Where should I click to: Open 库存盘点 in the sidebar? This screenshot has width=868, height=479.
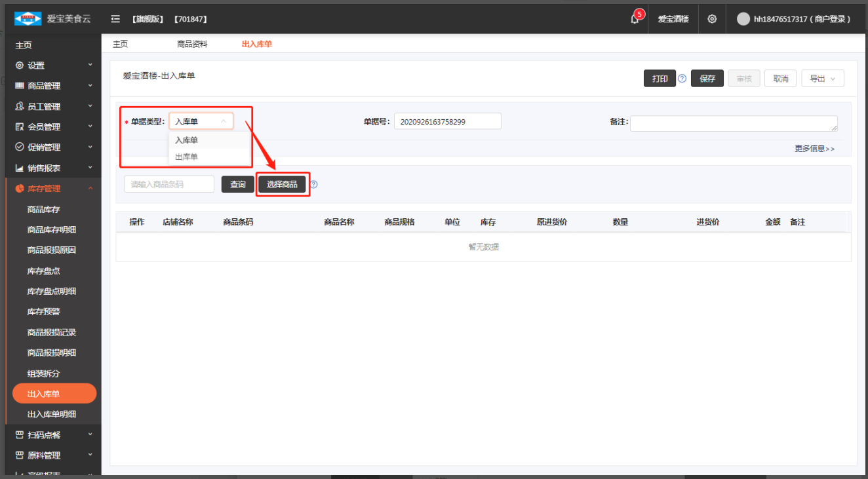point(43,271)
